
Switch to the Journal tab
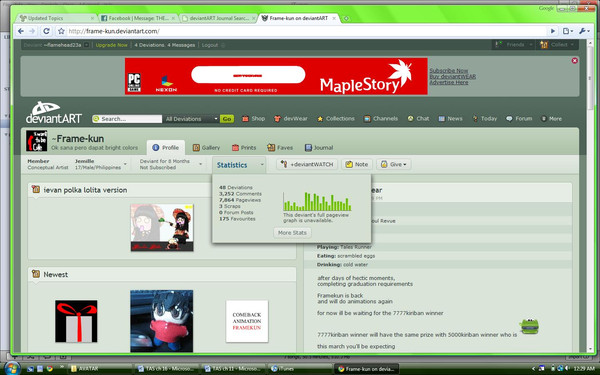tap(319, 147)
